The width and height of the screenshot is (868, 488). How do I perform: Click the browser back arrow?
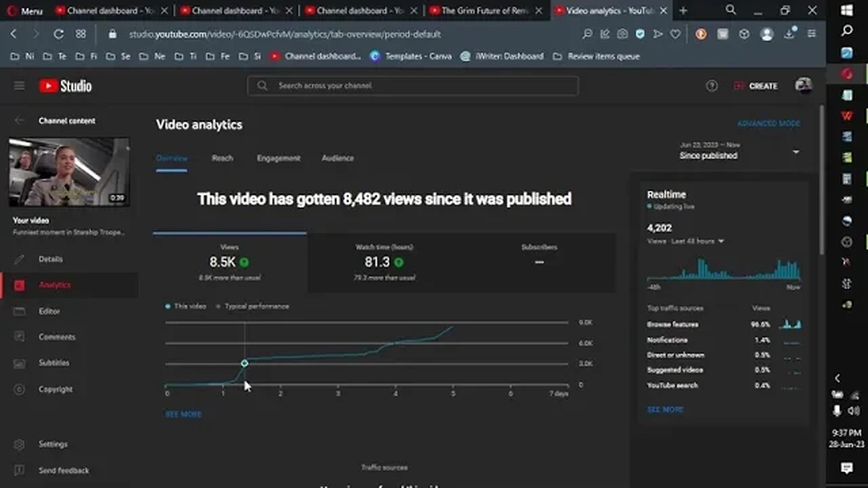14,34
